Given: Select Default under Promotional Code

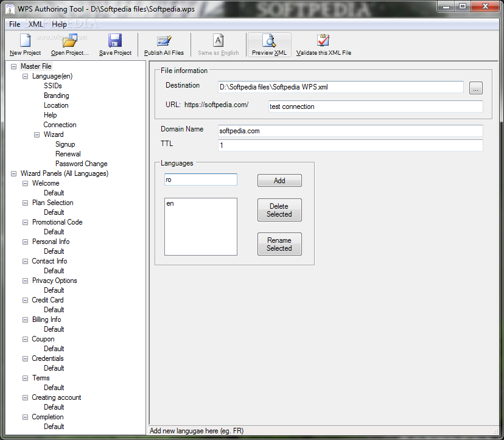Looking at the screenshot, I should 54,232.
